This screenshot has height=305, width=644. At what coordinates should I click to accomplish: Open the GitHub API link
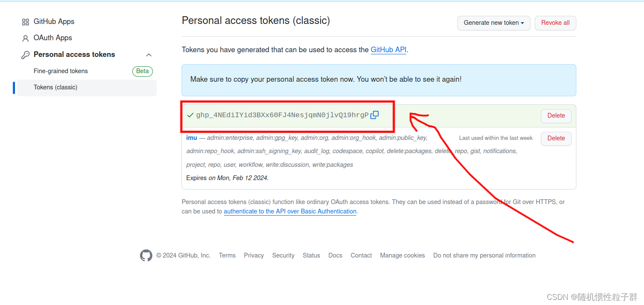[388, 50]
